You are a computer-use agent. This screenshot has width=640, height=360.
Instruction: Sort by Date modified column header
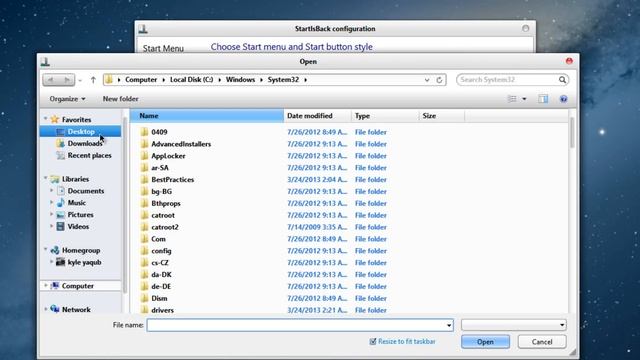point(317,116)
